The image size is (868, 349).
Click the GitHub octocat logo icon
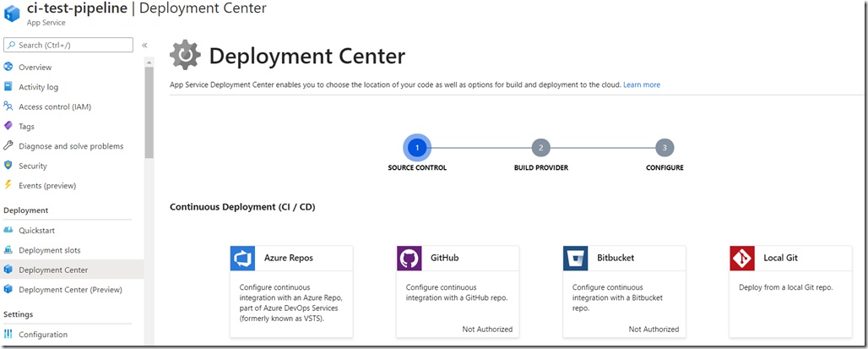click(409, 258)
